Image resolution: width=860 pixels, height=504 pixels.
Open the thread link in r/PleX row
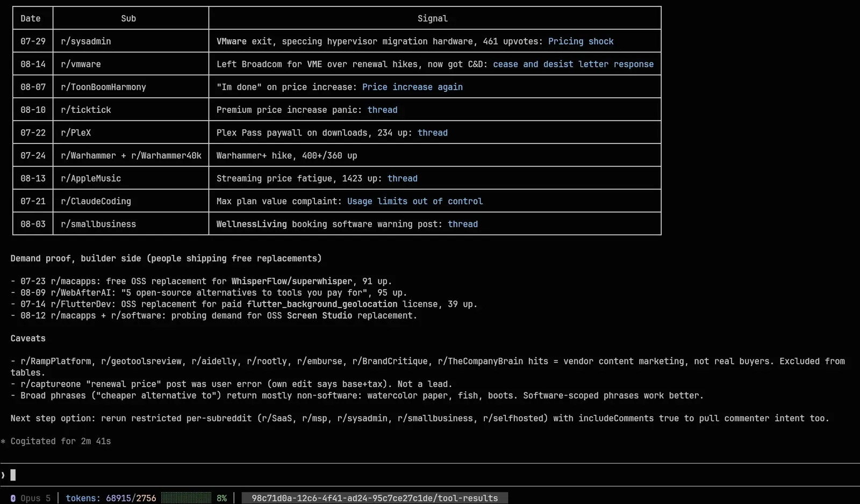(433, 133)
